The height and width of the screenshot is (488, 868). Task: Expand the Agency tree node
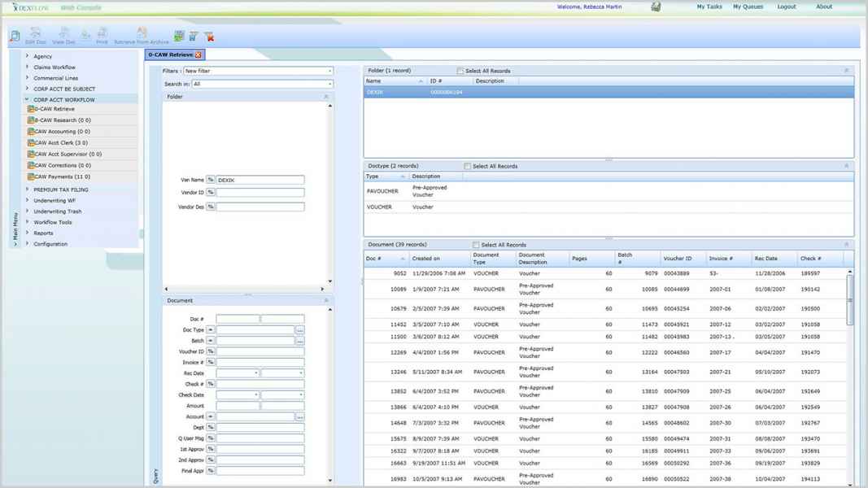tap(27, 56)
